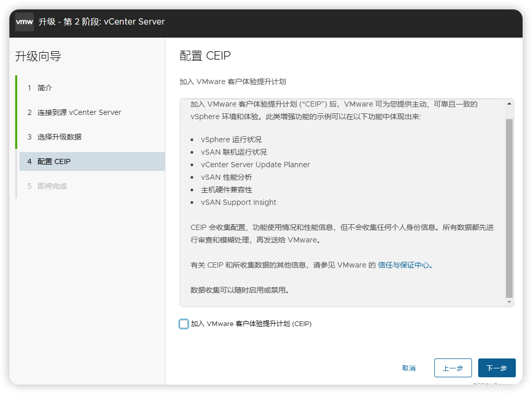532x394 pixels.
Task: Enable the join VMware CEIP checkbox
Action: pos(184,323)
